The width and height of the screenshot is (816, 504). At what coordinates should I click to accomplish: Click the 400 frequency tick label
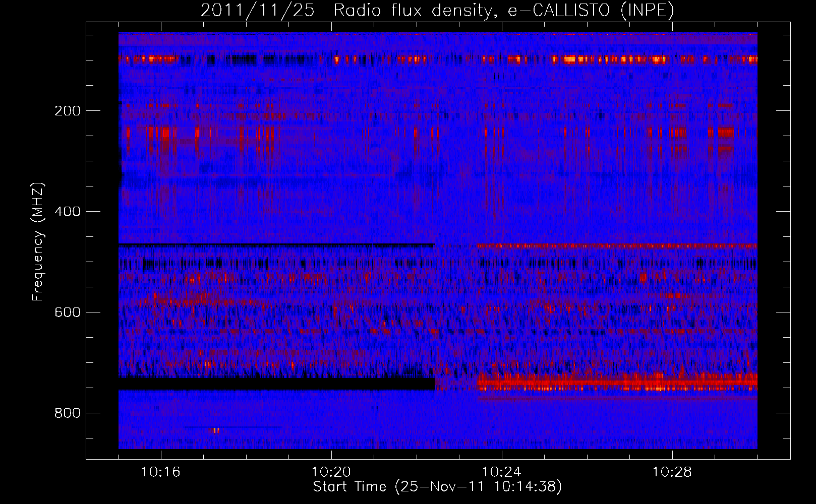pyautogui.click(x=68, y=212)
